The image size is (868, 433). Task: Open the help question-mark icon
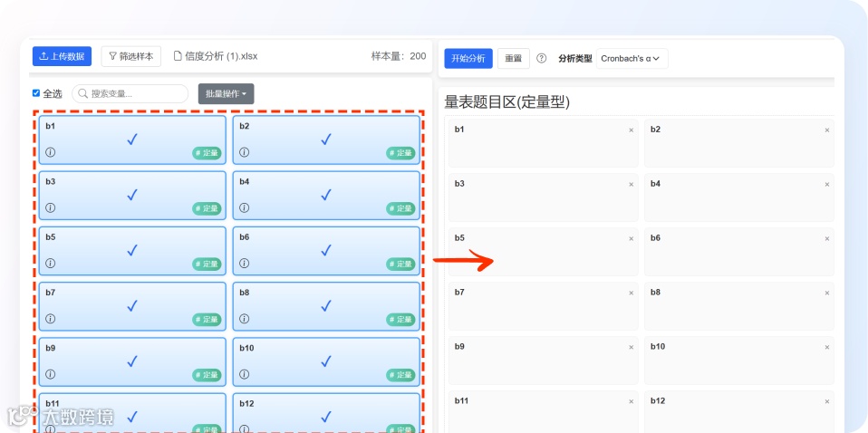[x=542, y=58]
